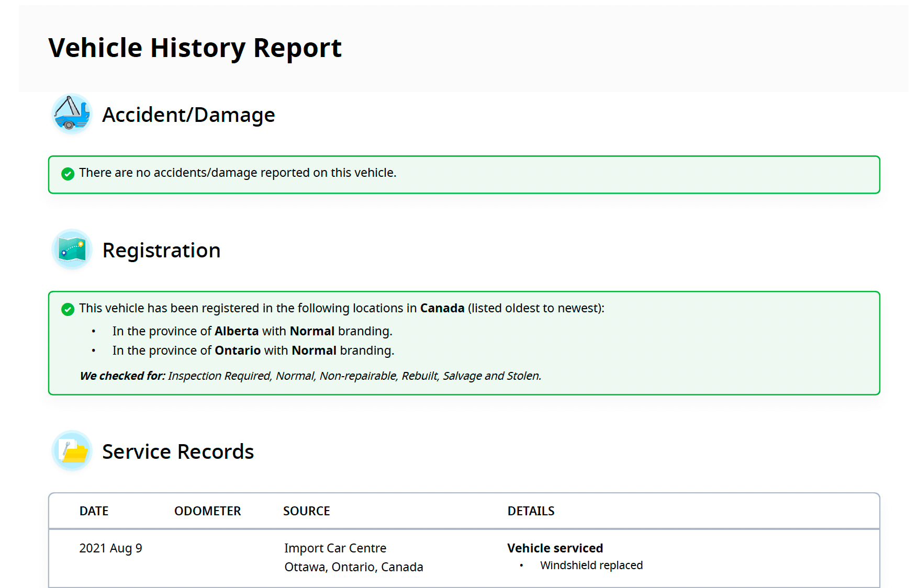Click the green checkmark in Registration box
918x588 pixels.
[68, 309]
